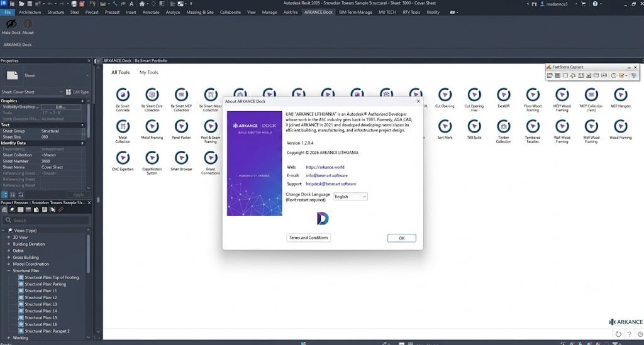
Task: Click the help question mark icon in dock
Action: point(629,334)
